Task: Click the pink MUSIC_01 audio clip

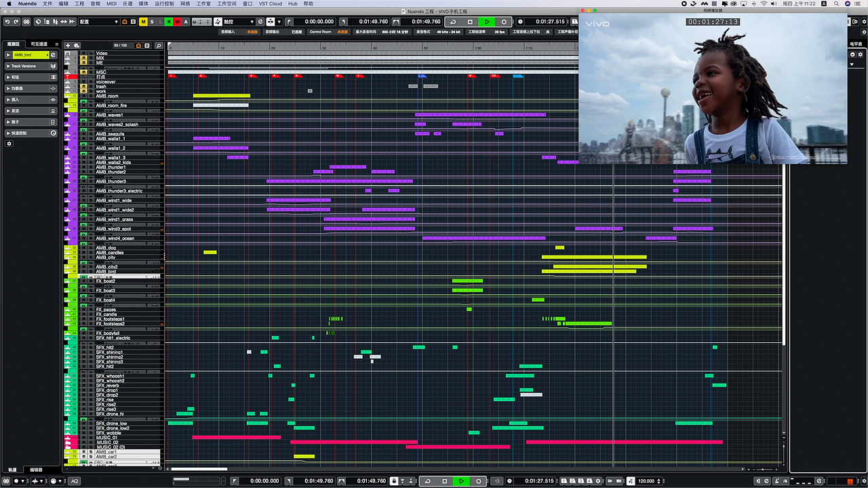Action: click(236, 438)
